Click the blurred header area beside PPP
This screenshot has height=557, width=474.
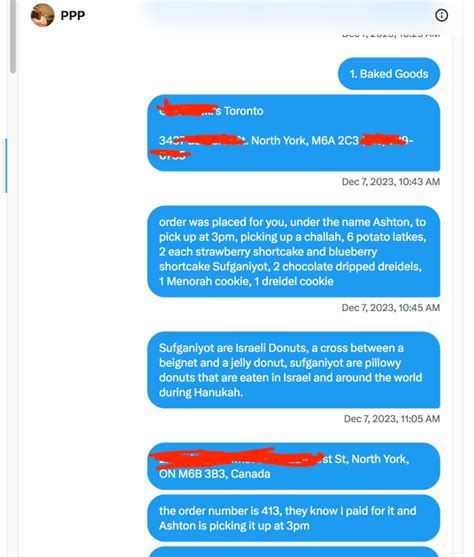coord(284,16)
